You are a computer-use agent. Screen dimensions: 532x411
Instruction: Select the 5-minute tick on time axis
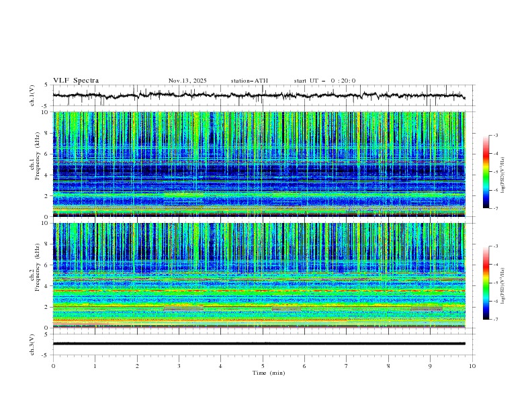click(263, 365)
